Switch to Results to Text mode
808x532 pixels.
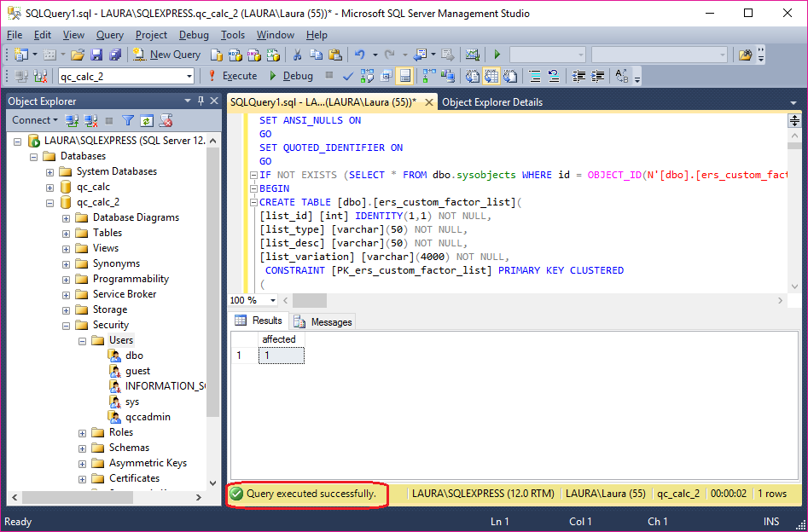473,76
